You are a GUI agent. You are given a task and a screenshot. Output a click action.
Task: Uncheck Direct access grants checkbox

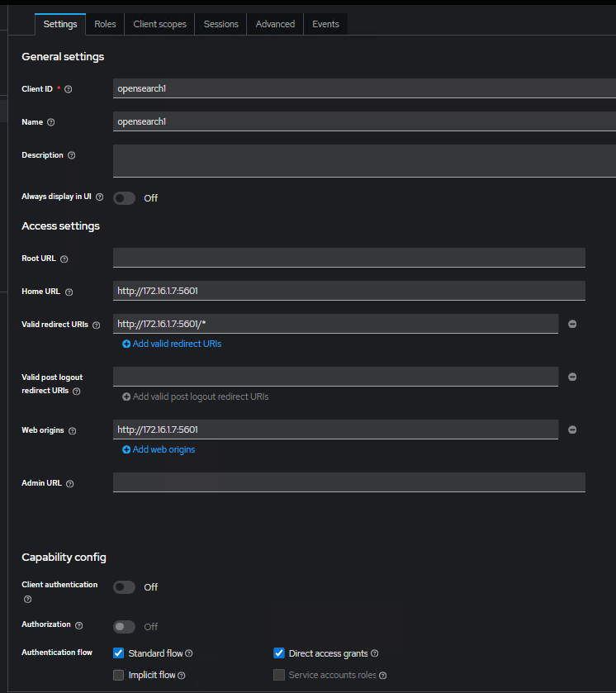tap(279, 653)
